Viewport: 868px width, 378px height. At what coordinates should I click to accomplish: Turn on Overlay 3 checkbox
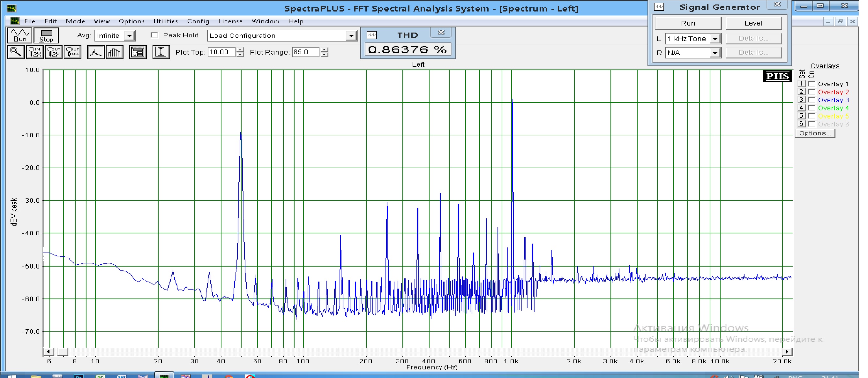[812, 100]
